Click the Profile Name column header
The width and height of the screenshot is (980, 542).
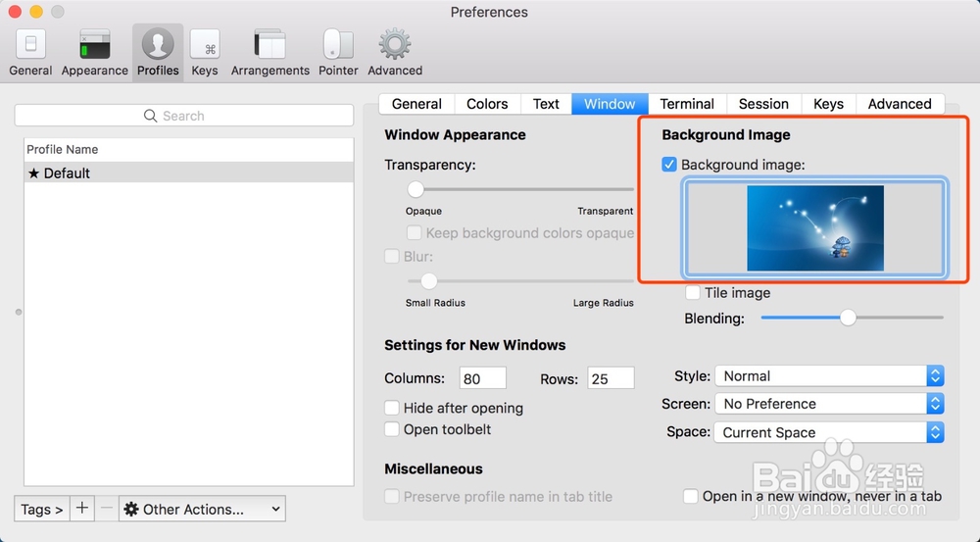[x=189, y=149]
